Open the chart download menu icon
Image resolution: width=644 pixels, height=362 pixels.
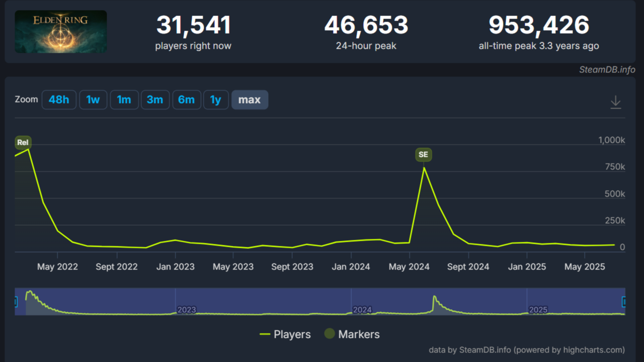615,102
